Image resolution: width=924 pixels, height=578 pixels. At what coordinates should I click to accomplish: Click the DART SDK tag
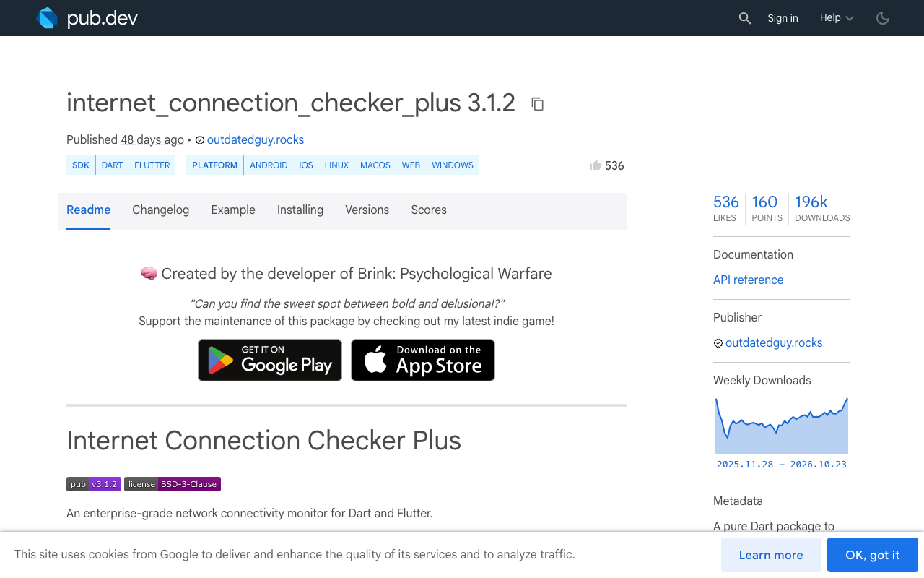point(112,165)
